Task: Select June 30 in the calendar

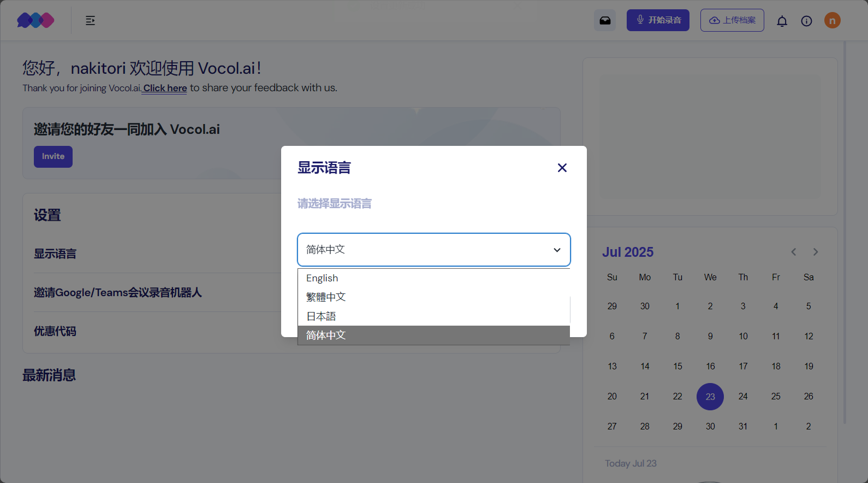Action: (645, 306)
